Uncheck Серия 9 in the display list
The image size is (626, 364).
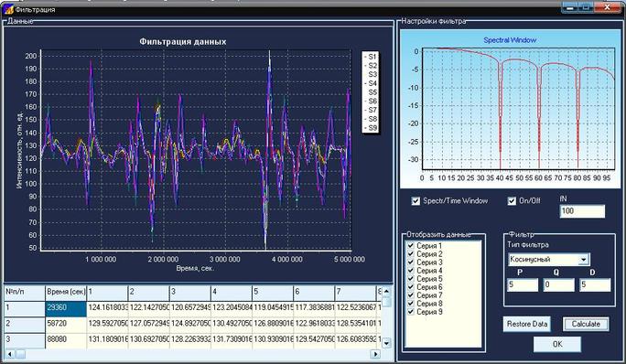pyautogui.click(x=410, y=312)
